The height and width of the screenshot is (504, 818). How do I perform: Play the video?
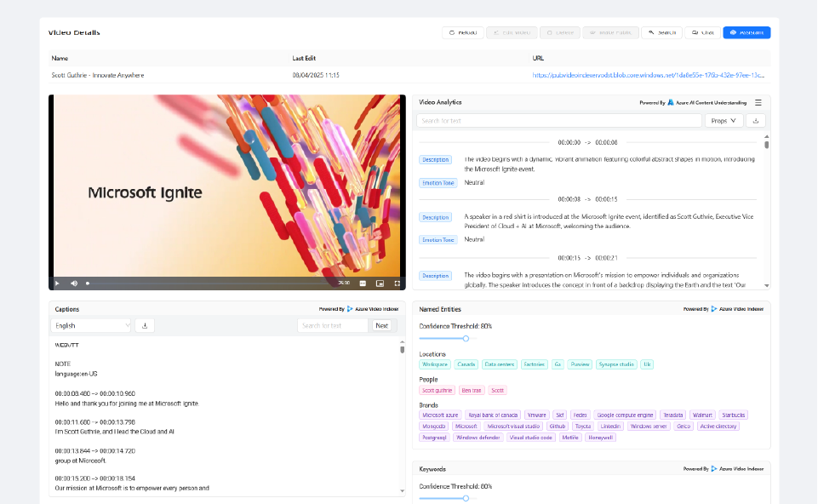click(x=57, y=283)
